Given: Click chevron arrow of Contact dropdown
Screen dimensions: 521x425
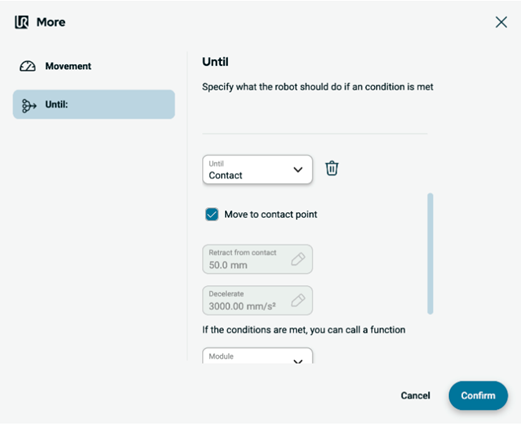Looking at the screenshot, I should pos(298,170).
